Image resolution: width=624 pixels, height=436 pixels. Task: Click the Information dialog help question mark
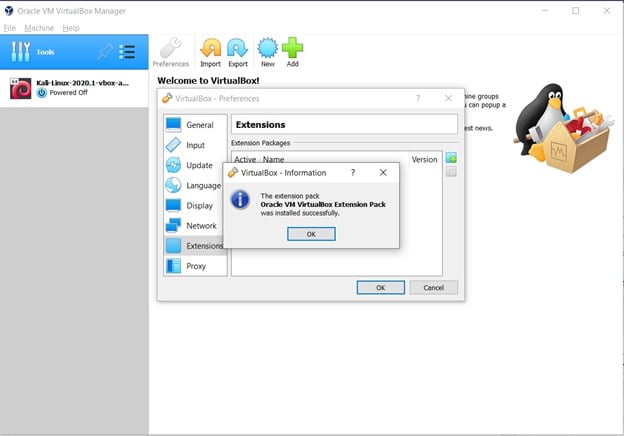point(353,173)
